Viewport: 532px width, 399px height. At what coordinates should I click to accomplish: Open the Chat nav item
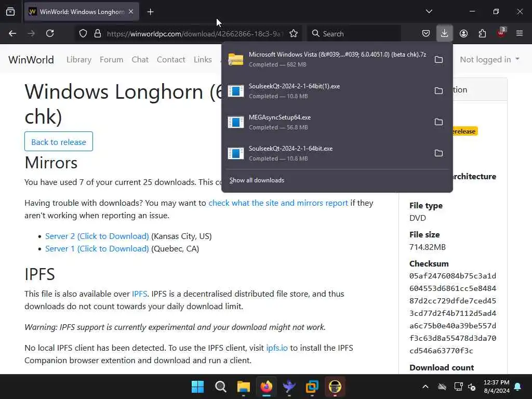(x=140, y=60)
